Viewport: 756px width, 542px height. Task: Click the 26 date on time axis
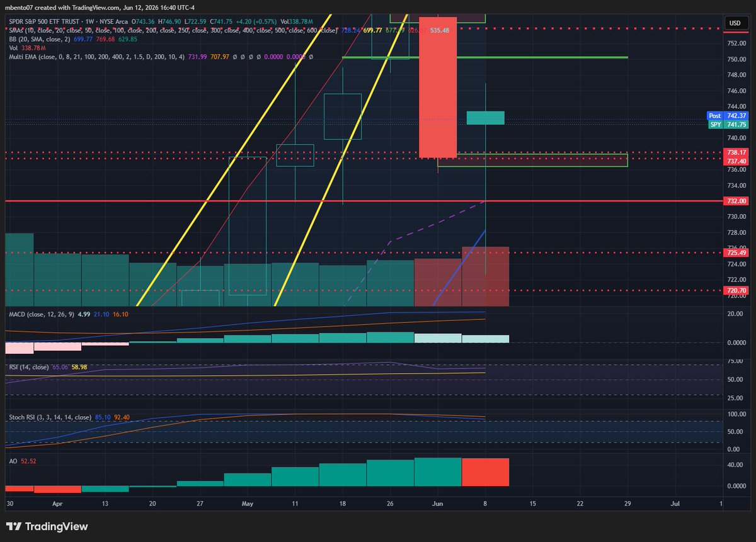click(390, 504)
